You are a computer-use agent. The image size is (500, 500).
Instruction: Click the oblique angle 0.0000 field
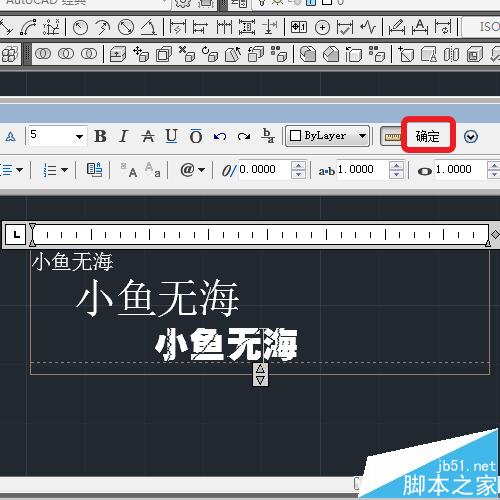pos(264,170)
